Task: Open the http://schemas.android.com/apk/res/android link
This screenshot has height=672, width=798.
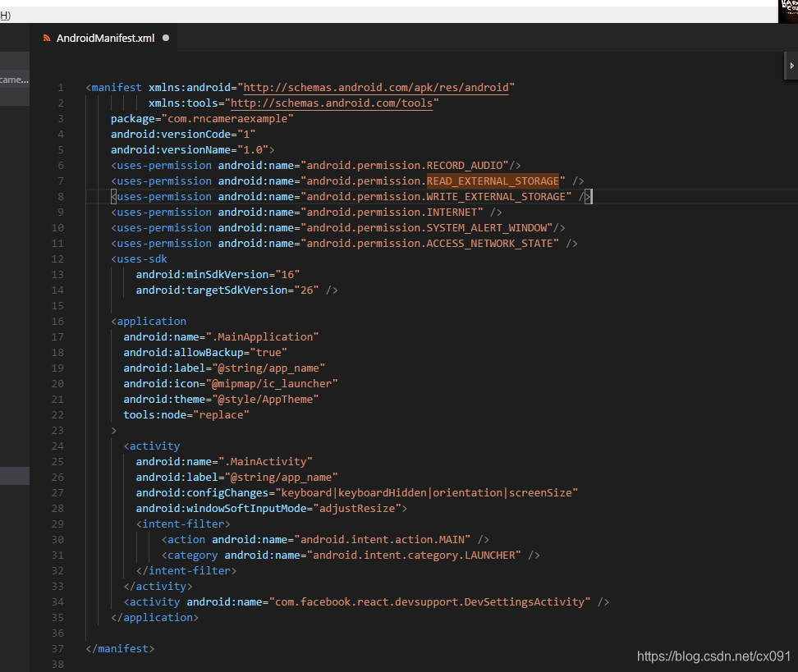Action: (x=376, y=88)
